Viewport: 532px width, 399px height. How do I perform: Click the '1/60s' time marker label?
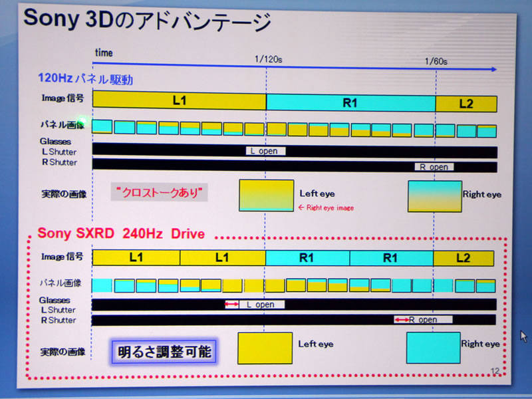pos(436,61)
